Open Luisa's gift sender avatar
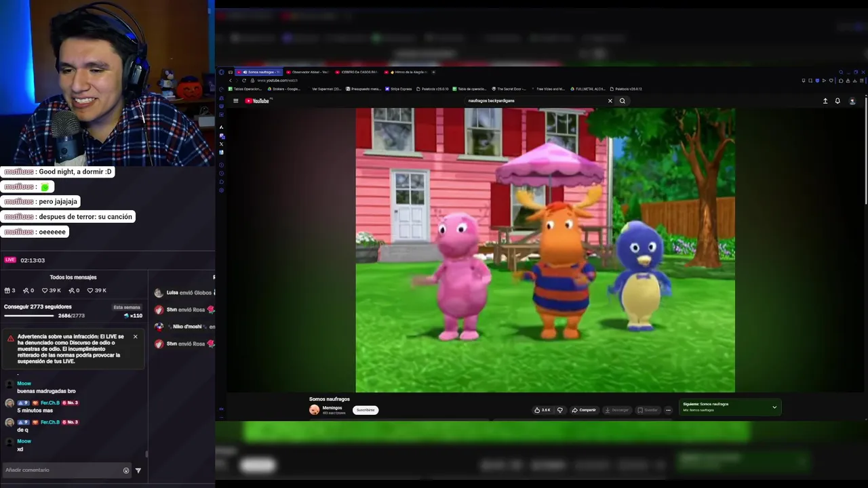The width and height of the screenshot is (868, 488). [159, 293]
